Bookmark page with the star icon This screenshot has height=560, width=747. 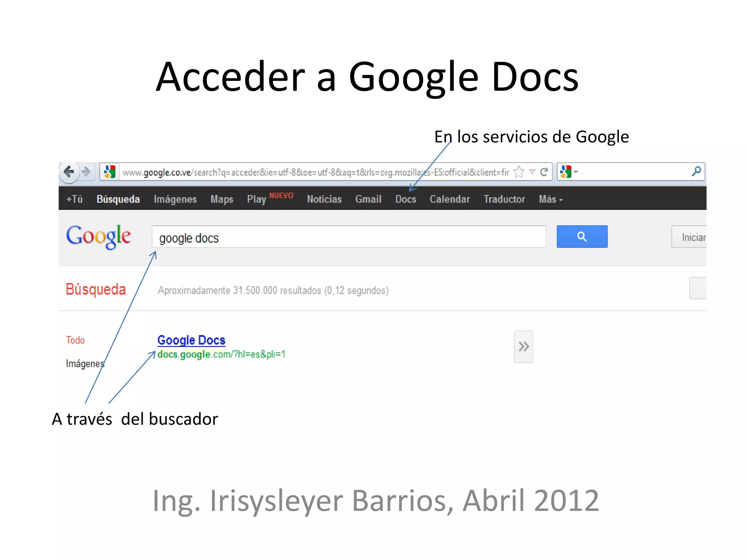point(519,172)
